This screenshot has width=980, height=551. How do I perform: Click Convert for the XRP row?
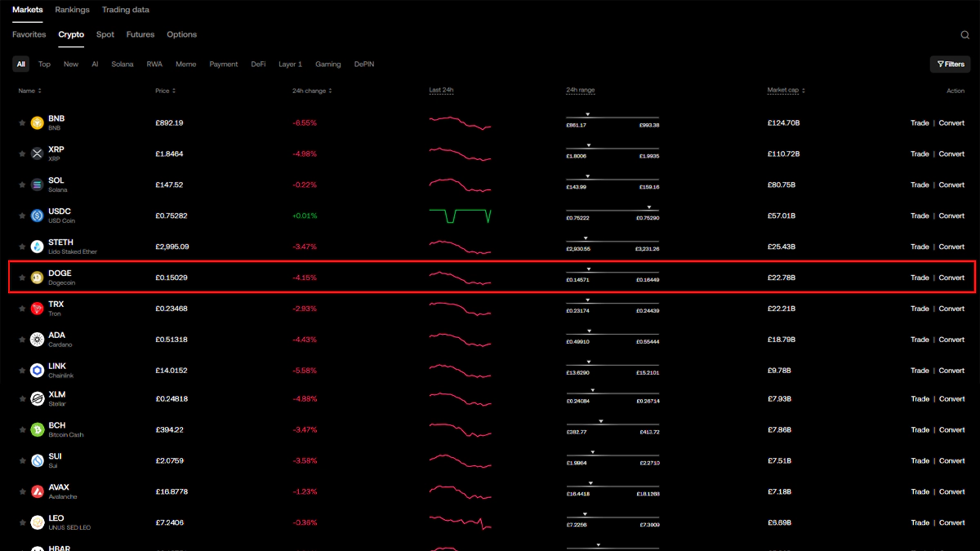951,154
